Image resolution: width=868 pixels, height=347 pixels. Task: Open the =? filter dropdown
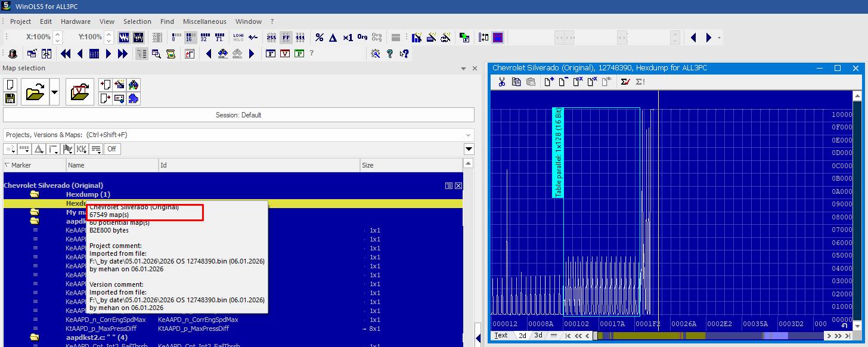pyautogui.click(x=10, y=149)
